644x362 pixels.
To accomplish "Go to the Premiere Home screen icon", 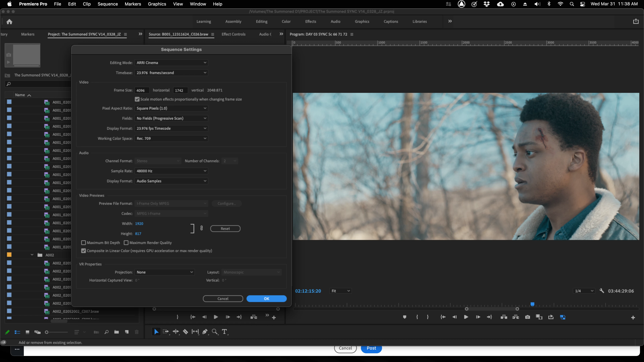I will 10,22.
